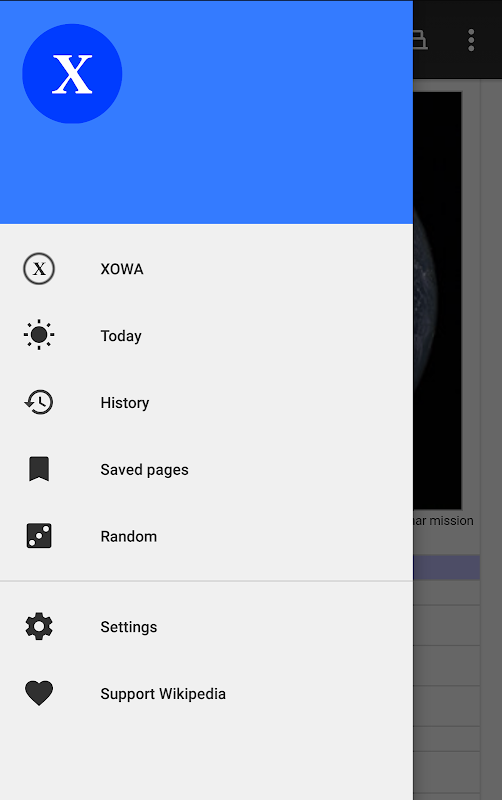Open the XOWA menu entry
Image resolution: width=502 pixels, height=800 pixels.
[x=206, y=268]
